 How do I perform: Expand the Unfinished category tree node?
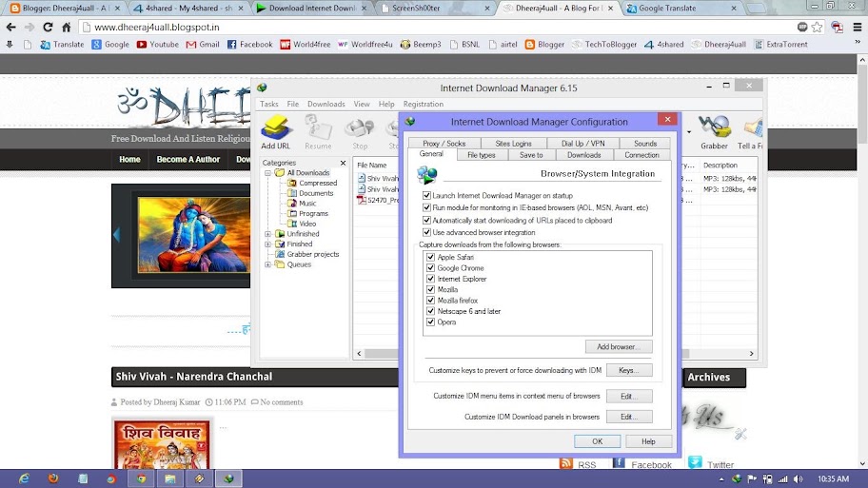tap(268, 234)
